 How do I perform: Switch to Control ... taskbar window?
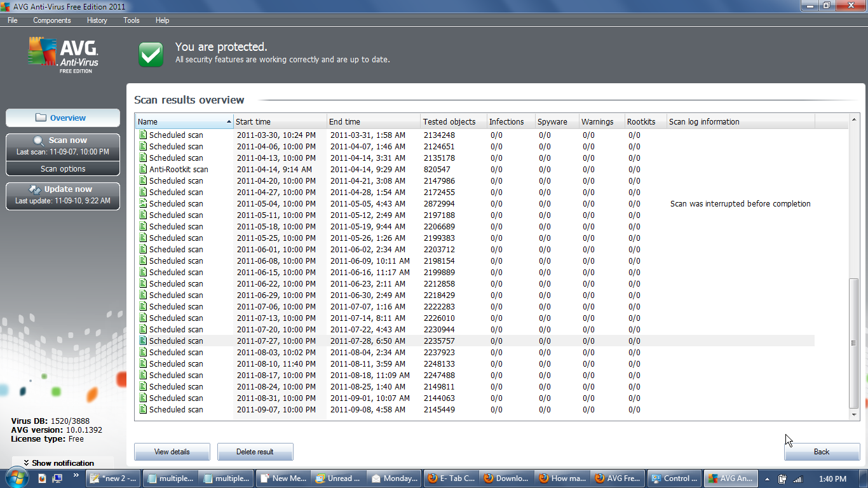[674, 478]
